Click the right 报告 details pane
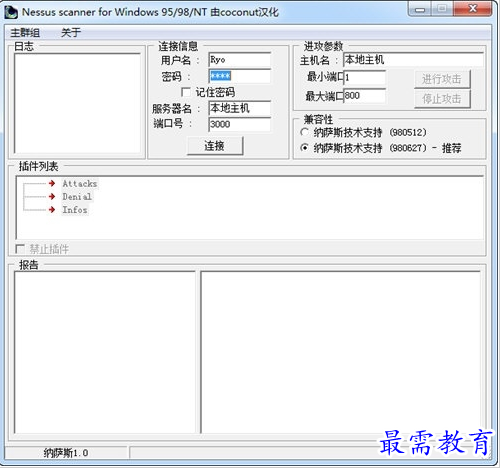 (341, 352)
